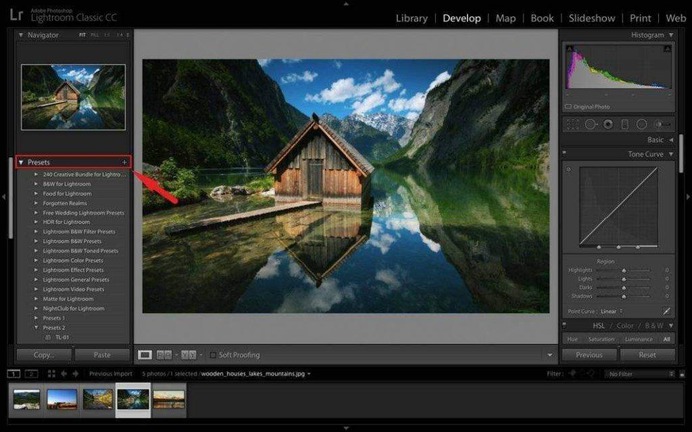Screen dimensions: 692x432
Task: Show main window display button 1
Action: [x=14, y=374]
